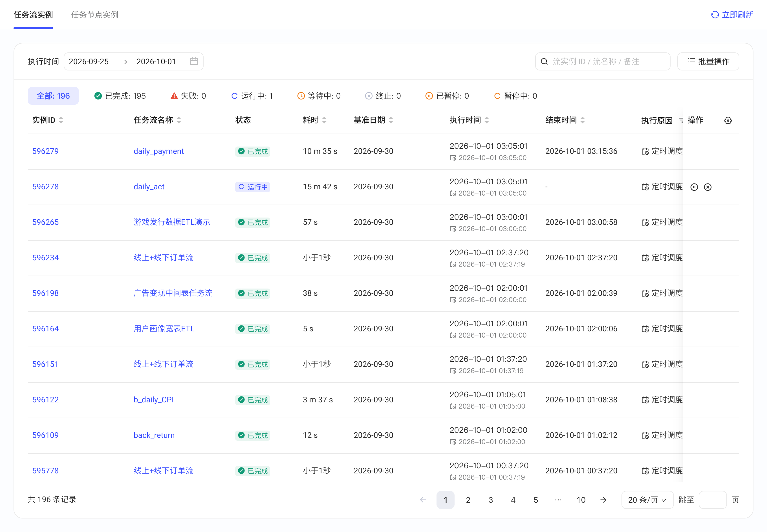Go to page 2
Image resolution: width=767 pixels, height=532 pixels.
[x=468, y=500]
